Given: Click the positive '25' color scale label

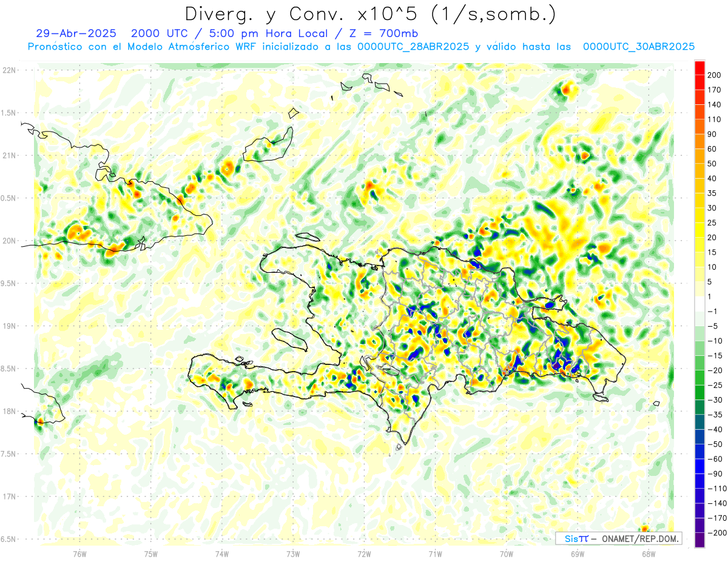Looking at the screenshot, I should click(x=712, y=222).
